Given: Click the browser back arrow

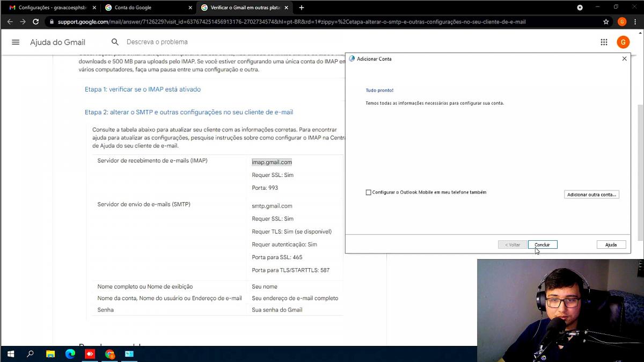Looking at the screenshot, I should 10,22.
